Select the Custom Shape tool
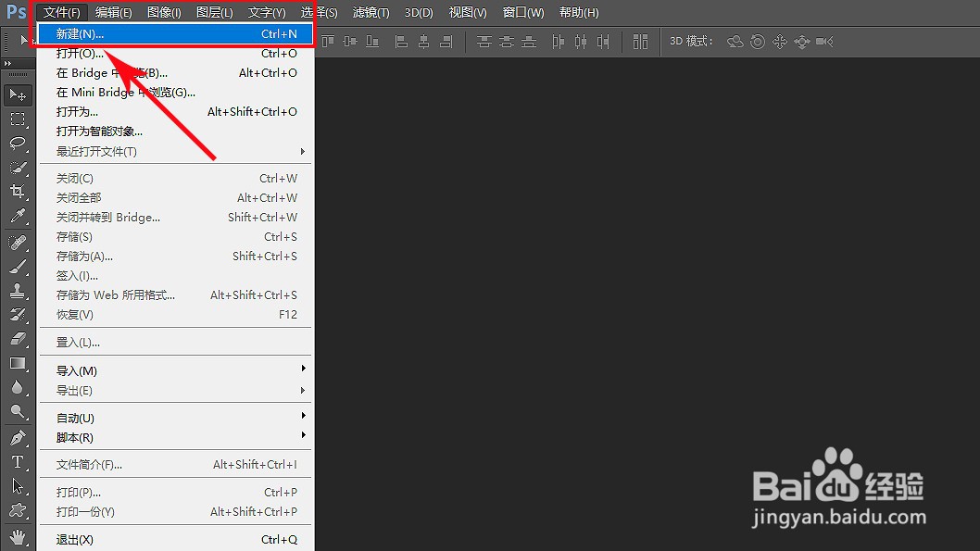This screenshot has height=551, width=980. click(x=18, y=510)
